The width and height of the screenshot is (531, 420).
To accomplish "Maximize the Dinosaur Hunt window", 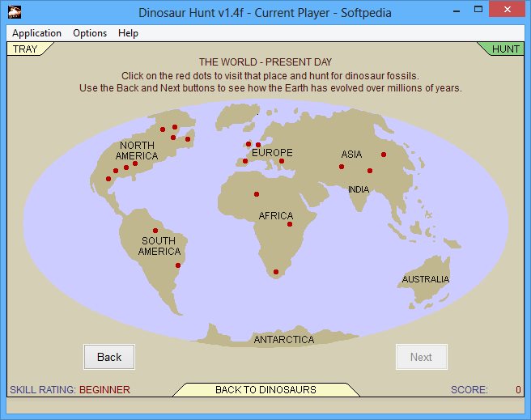I will (x=478, y=10).
